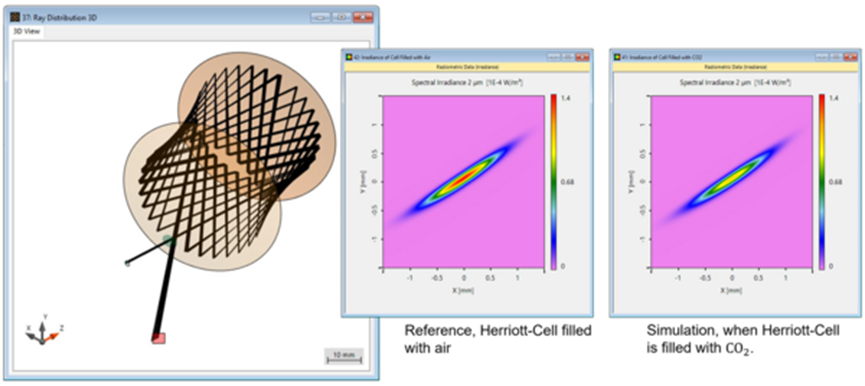Click the color scale bar of CO2 irradiance plot

pos(821,182)
